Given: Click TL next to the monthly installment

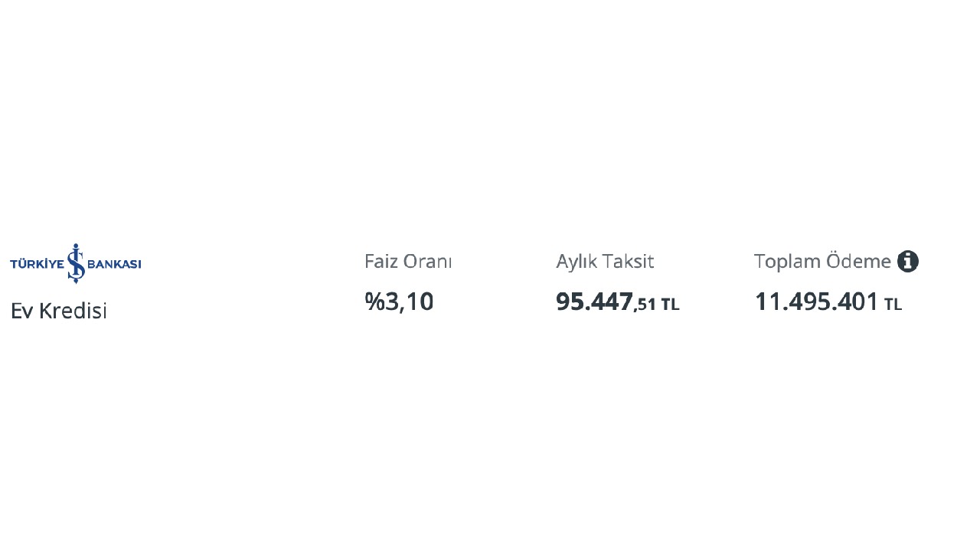Looking at the screenshot, I should (671, 305).
